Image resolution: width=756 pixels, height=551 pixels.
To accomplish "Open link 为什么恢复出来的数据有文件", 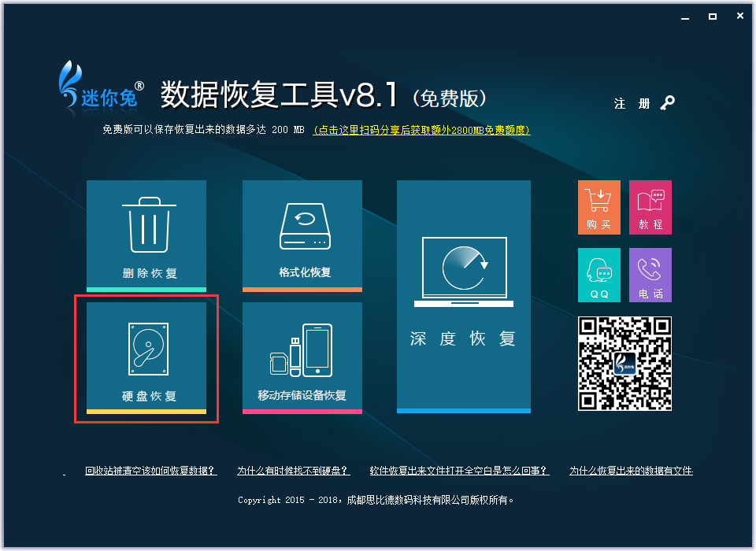I will pyautogui.click(x=631, y=471).
